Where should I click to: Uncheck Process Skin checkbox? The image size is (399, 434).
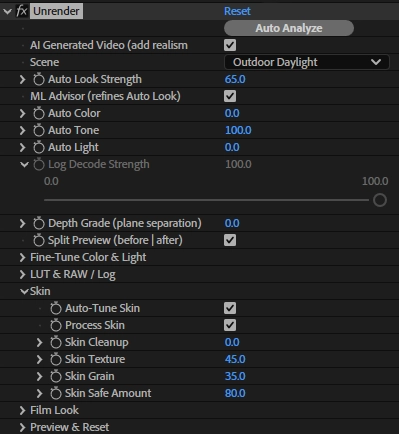point(230,325)
